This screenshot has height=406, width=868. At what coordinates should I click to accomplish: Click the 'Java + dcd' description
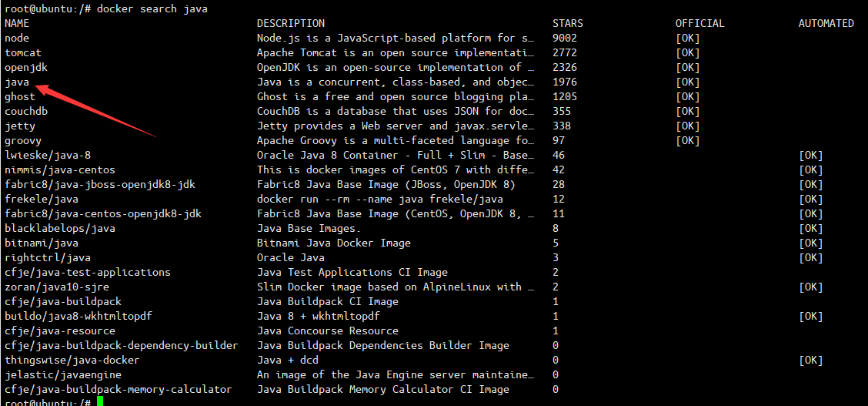287,360
